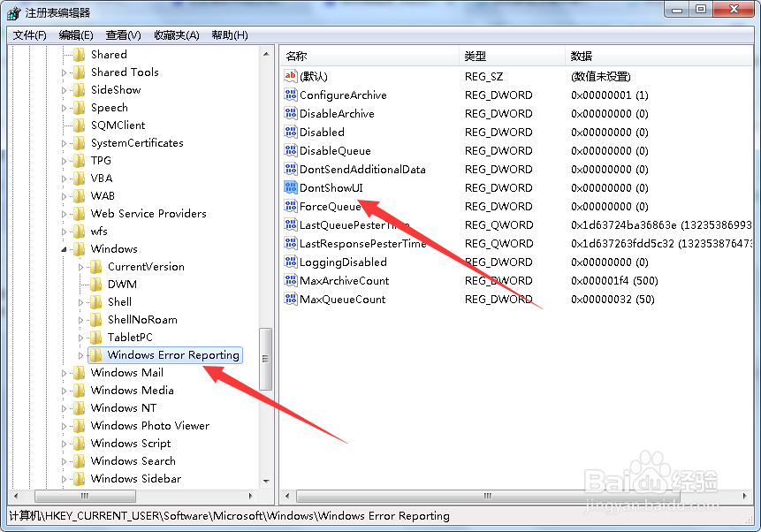Click the folder icon of Windows Photo Viewer
Image resolution: width=761 pixels, height=532 pixels.
click(x=80, y=426)
